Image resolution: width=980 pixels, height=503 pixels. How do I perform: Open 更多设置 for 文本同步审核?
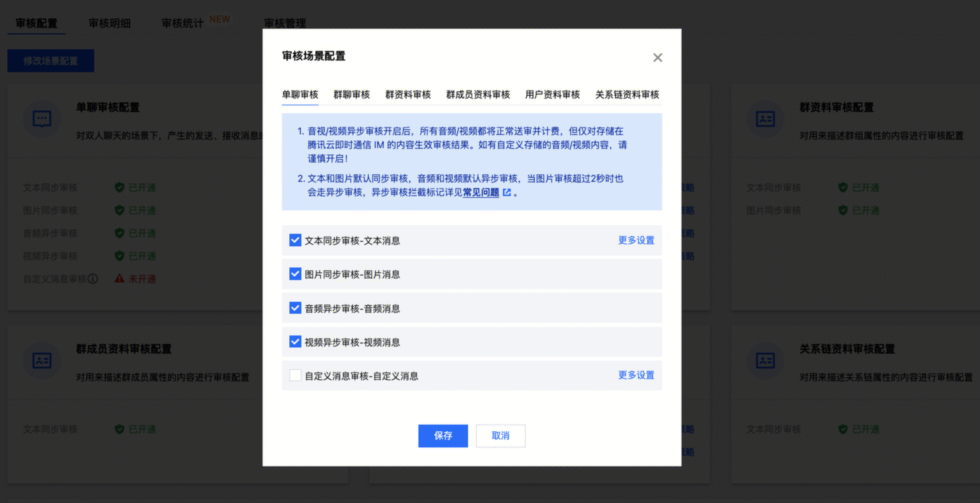click(636, 240)
